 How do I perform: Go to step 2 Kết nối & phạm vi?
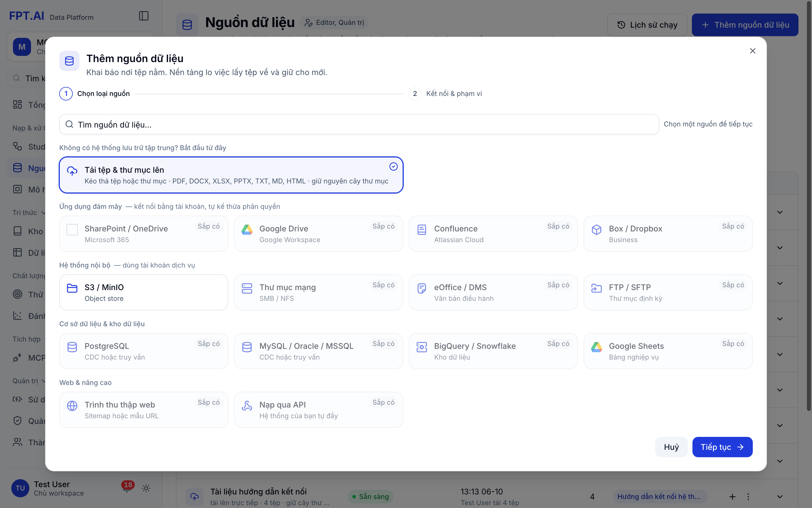pos(445,94)
